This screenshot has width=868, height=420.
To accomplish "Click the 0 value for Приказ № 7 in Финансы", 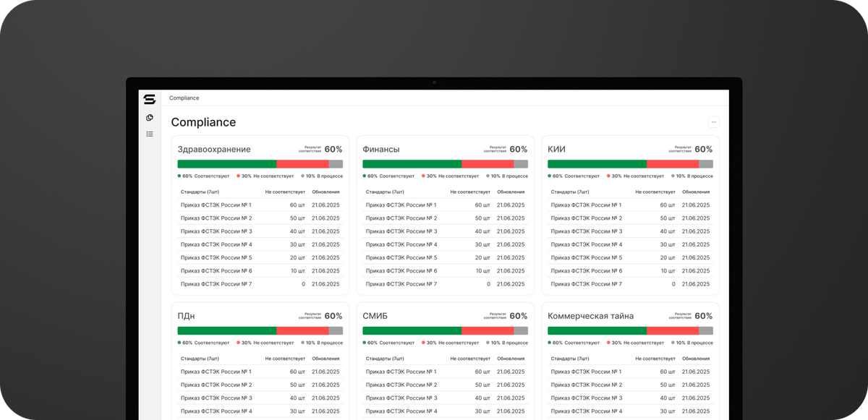I will point(488,284).
